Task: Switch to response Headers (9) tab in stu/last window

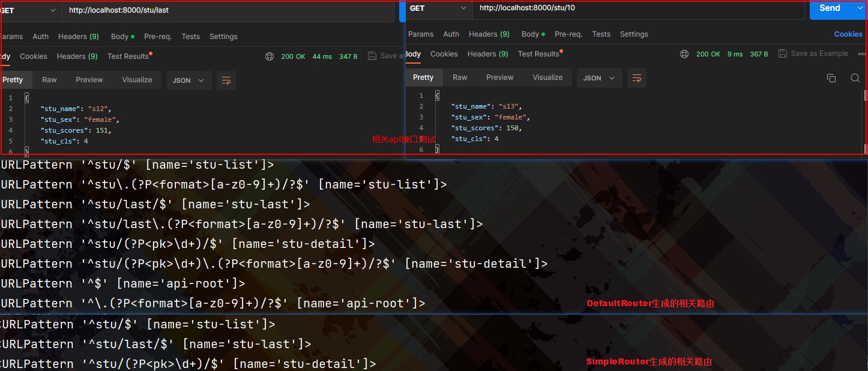Action: coord(77,56)
